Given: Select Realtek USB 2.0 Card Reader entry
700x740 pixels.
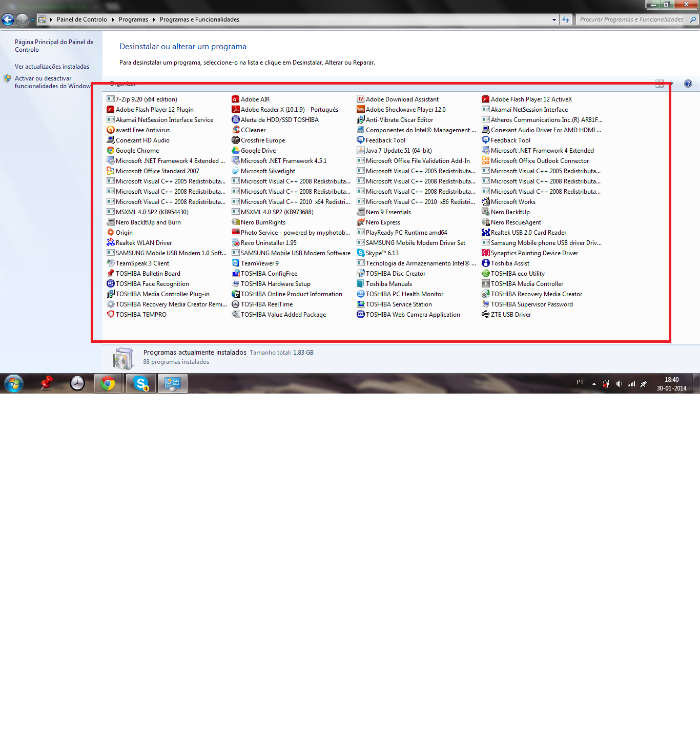Looking at the screenshot, I should pyautogui.click(x=524, y=232).
